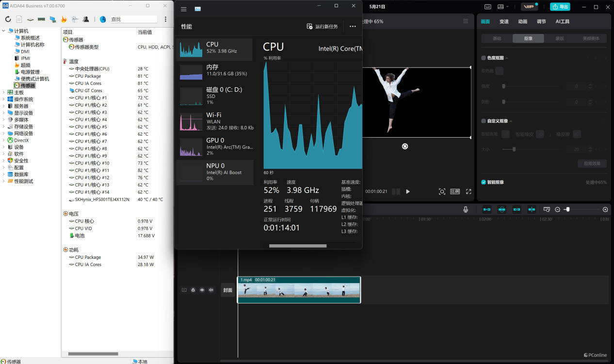Enable the 自定义抠像 checkbox
The image size is (614, 364).
tap(484, 121)
